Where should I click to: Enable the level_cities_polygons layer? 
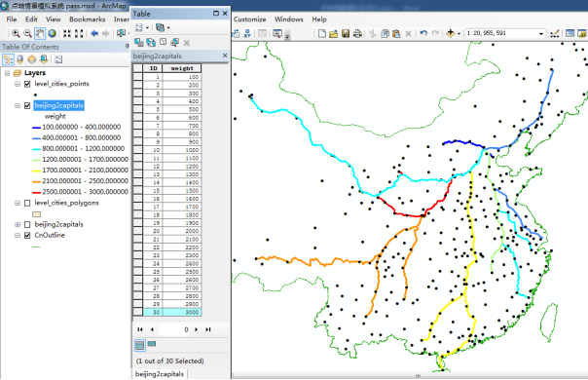[x=27, y=203]
